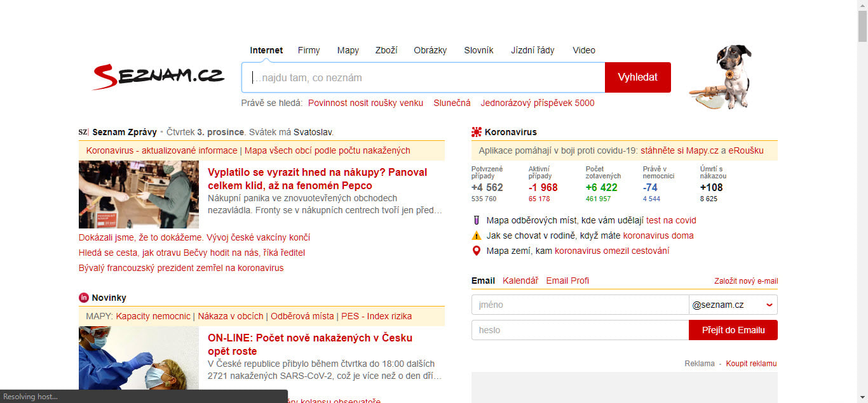Open the Koronavirus panel heading

click(x=510, y=132)
